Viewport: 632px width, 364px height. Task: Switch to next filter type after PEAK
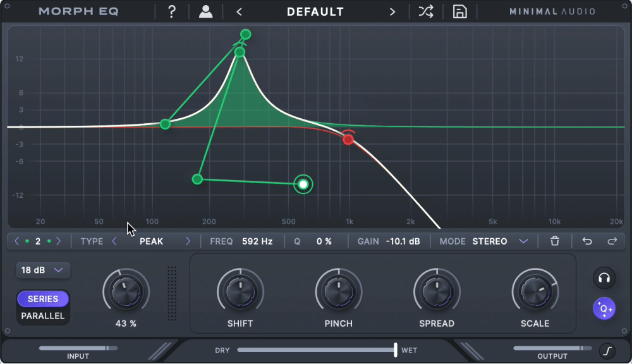(188, 241)
